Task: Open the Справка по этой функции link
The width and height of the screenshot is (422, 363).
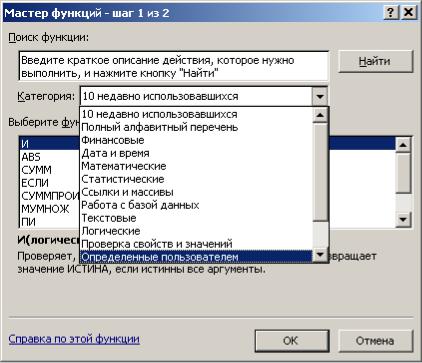Action: pos(74,339)
